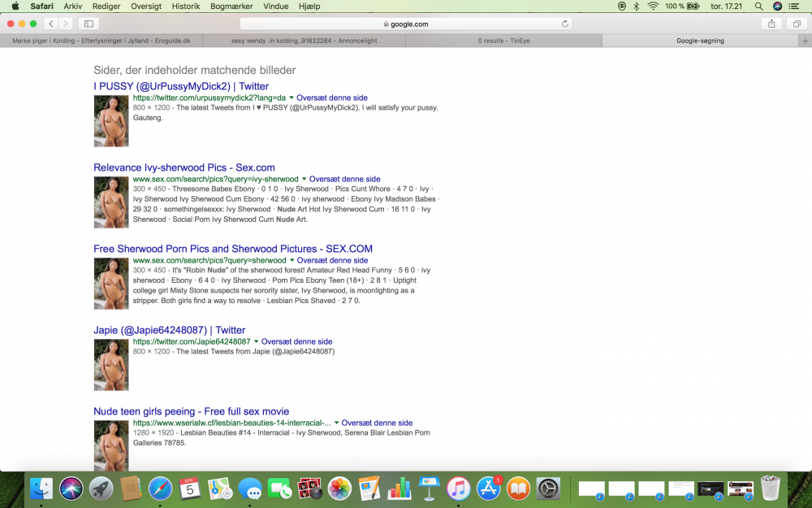Image resolution: width=812 pixels, height=508 pixels.
Task: Open Notification Center list icon
Action: [793, 7]
